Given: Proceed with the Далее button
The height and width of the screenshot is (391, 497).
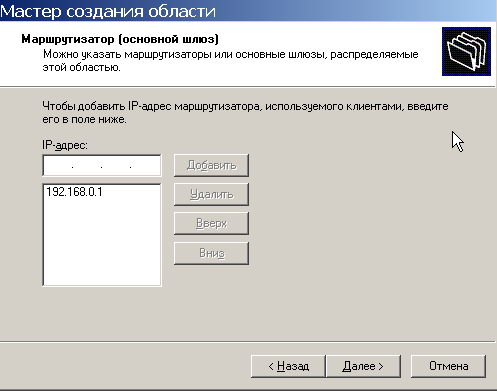Looking at the screenshot, I should [363, 366].
